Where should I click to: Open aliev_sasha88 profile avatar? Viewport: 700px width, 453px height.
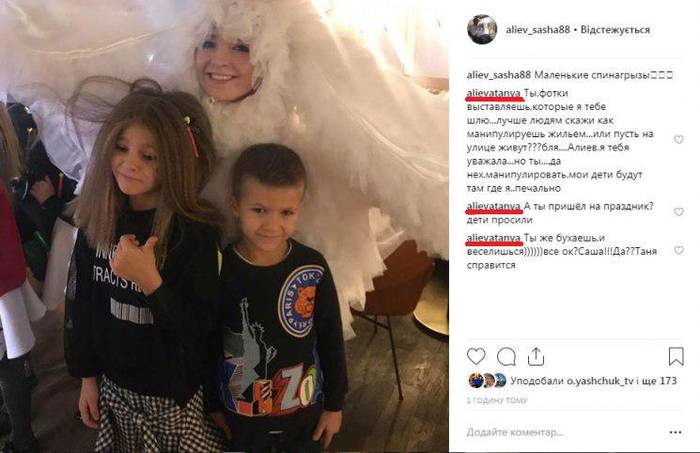[482, 29]
